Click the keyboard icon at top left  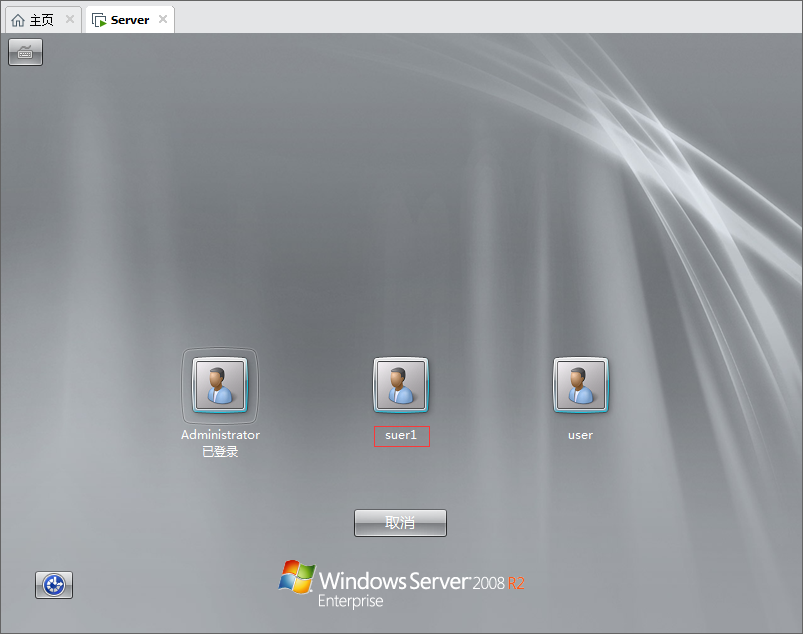(25, 53)
